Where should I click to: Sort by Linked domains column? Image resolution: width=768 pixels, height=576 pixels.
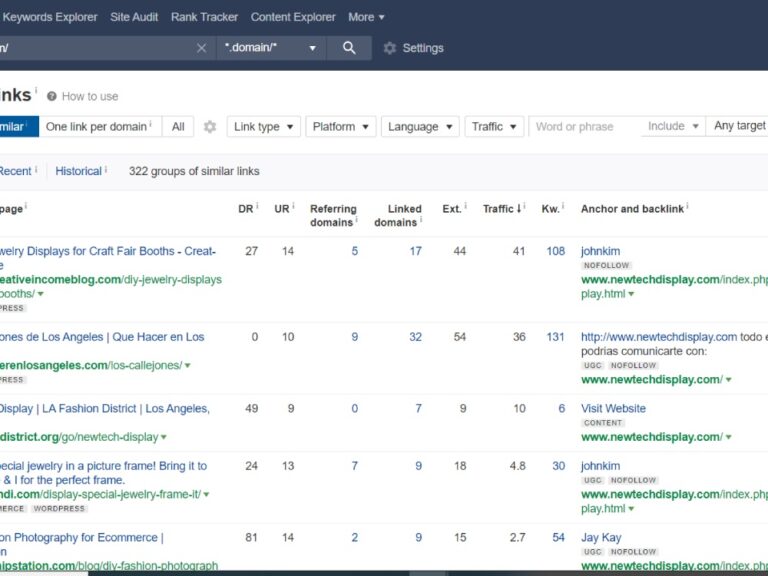tap(398, 216)
